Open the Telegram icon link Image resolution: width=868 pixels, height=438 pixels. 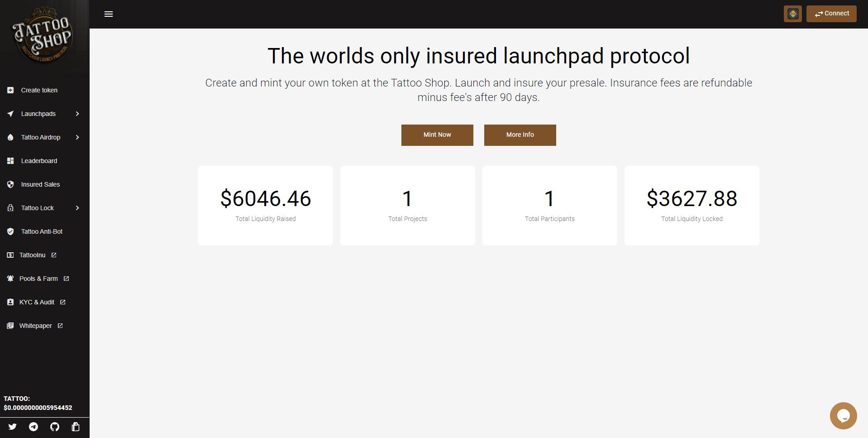click(x=33, y=427)
